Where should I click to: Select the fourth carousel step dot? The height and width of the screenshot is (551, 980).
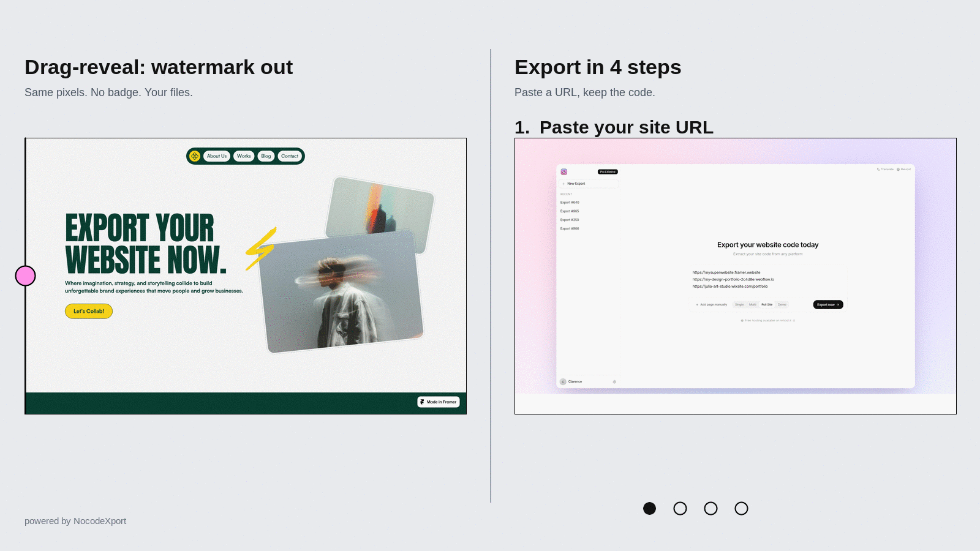click(741, 509)
